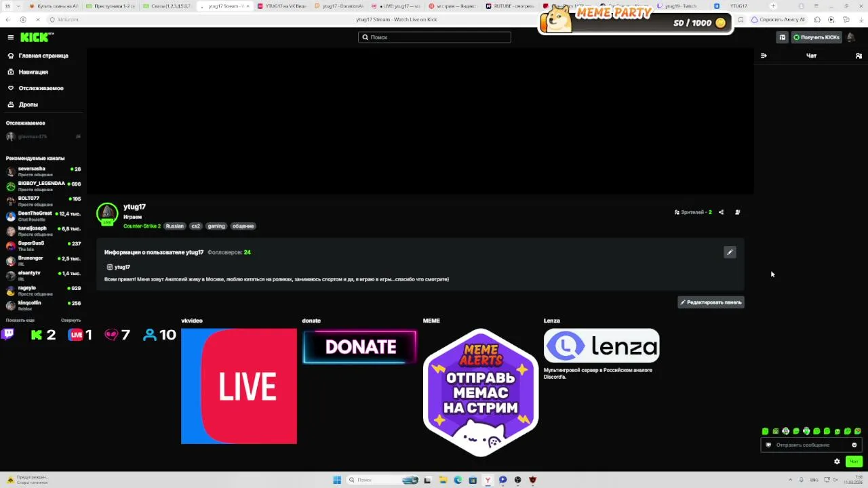868x488 pixels.
Task: Open recommended channel elsantytv
Action: [43, 276]
